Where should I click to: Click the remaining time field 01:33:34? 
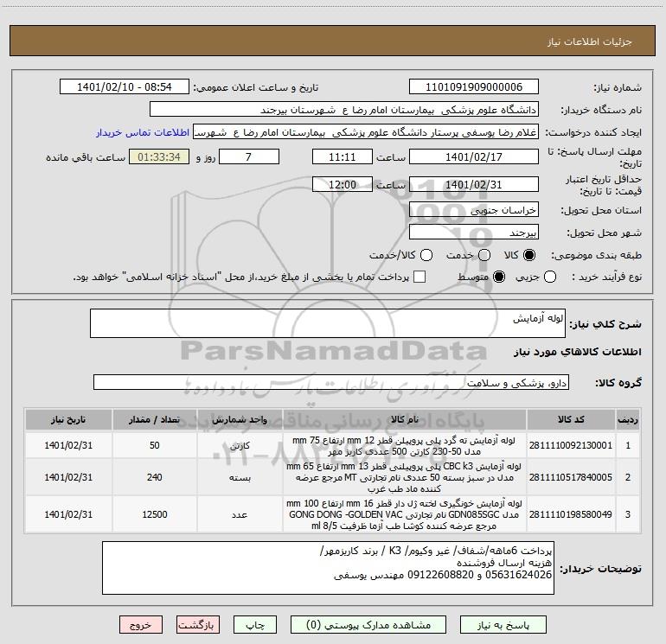point(159,156)
